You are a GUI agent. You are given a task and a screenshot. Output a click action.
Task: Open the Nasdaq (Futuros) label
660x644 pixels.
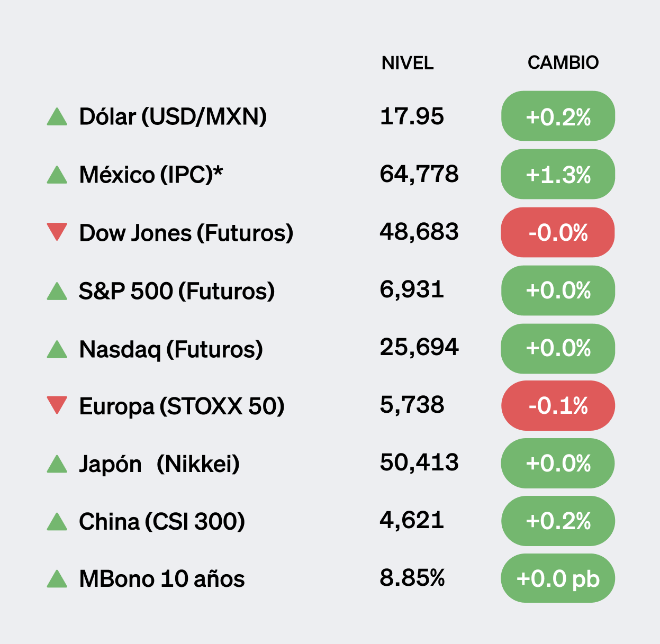point(171,349)
